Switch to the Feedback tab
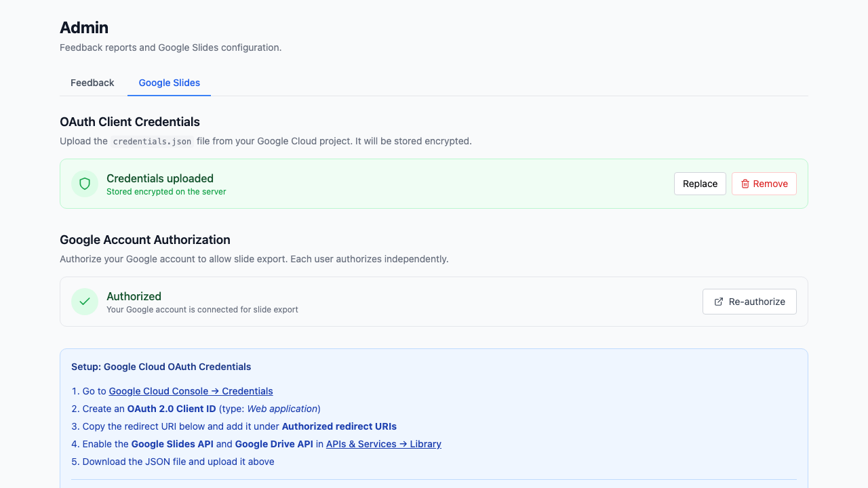This screenshot has width=868, height=488. 92,83
